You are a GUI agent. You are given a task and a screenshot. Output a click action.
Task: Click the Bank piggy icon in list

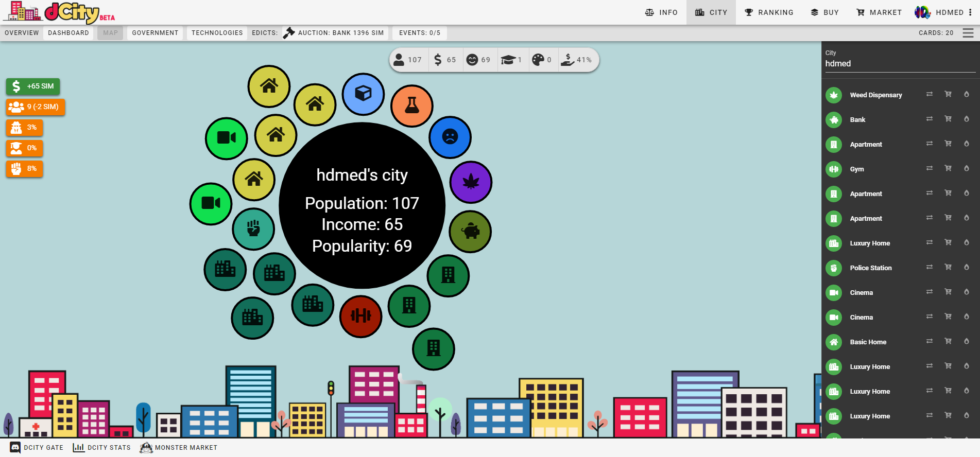tap(834, 120)
